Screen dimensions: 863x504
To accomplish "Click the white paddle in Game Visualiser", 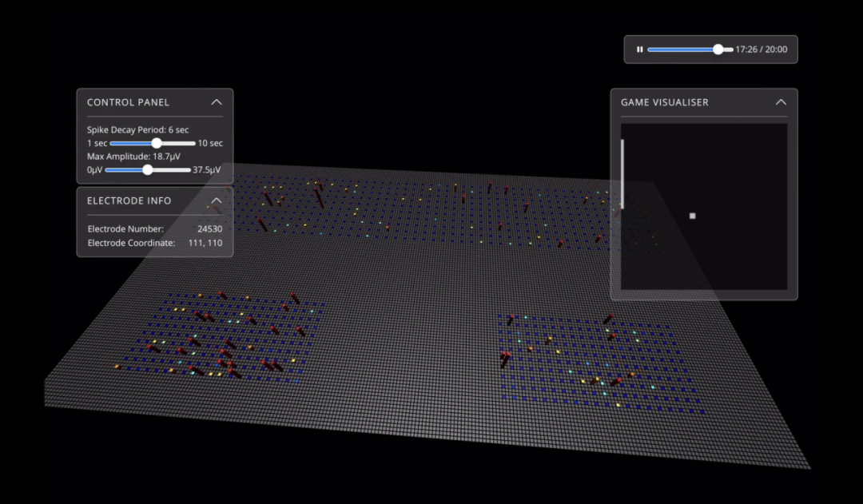I will click(x=622, y=173).
